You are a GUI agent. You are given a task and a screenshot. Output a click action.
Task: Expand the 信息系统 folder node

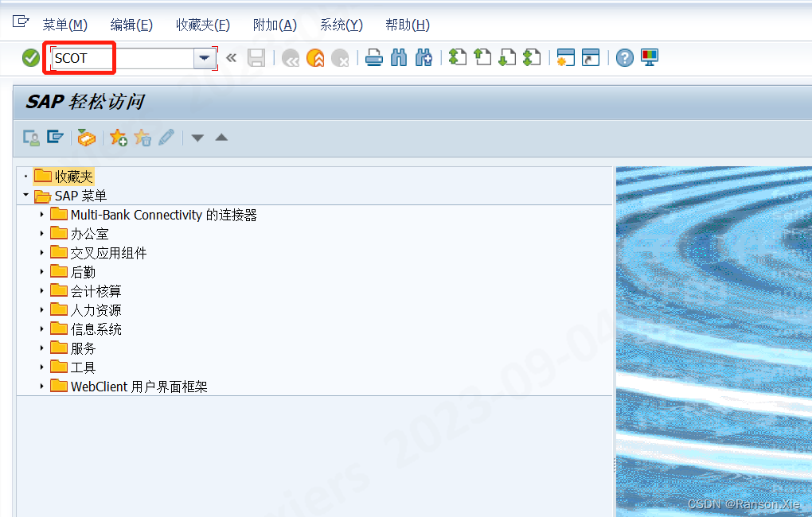click(x=42, y=329)
